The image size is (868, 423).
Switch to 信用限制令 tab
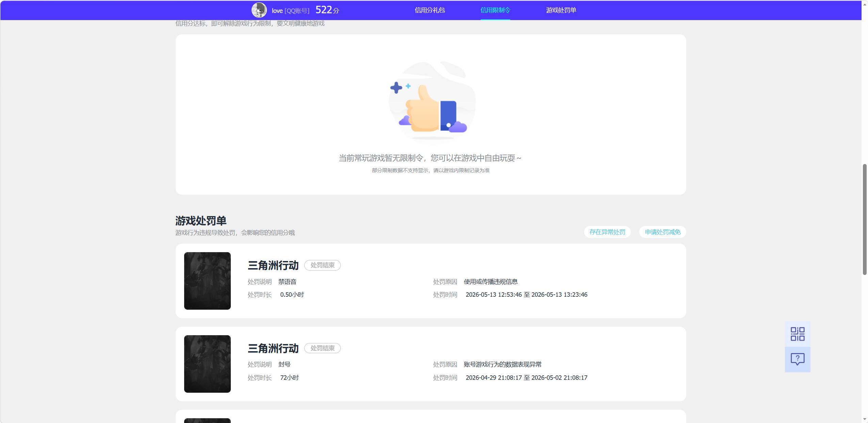coord(495,10)
